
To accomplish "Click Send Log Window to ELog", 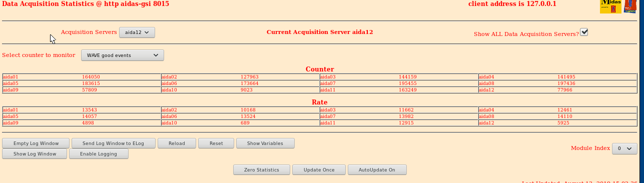I will click(x=114, y=143).
